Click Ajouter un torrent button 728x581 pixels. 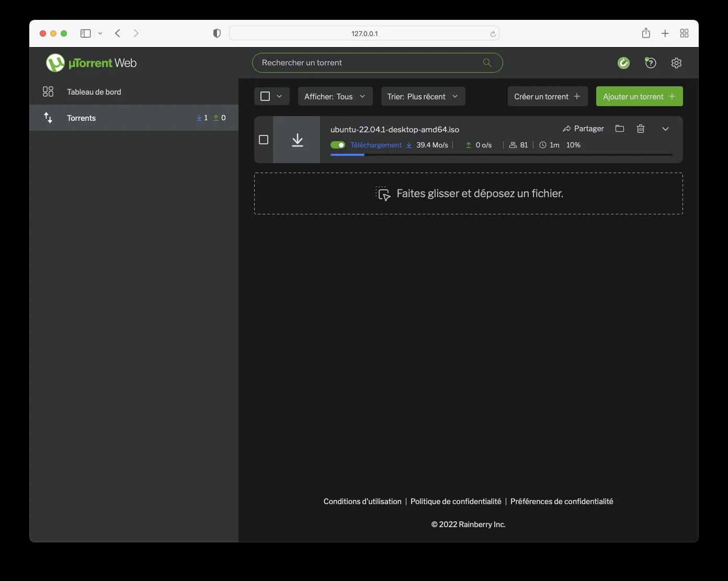(640, 96)
